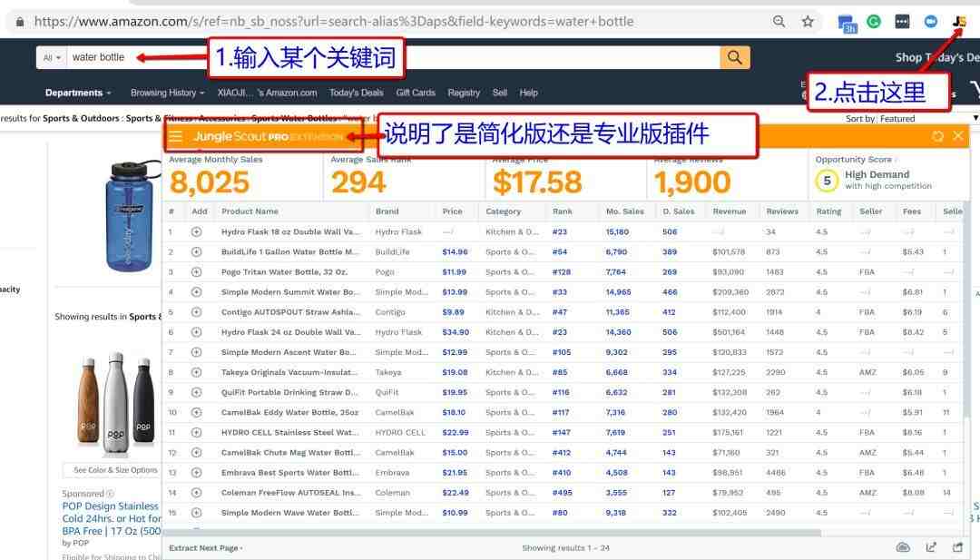Add BuildLife 1 Gallon Water Bottle to tracker
The width and height of the screenshot is (980, 560).
196,252
